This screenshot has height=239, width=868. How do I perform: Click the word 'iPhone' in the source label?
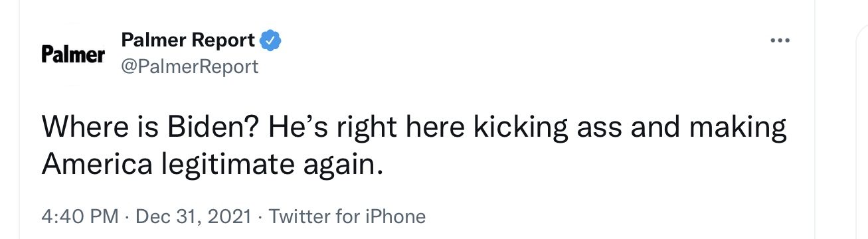pyautogui.click(x=396, y=216)
